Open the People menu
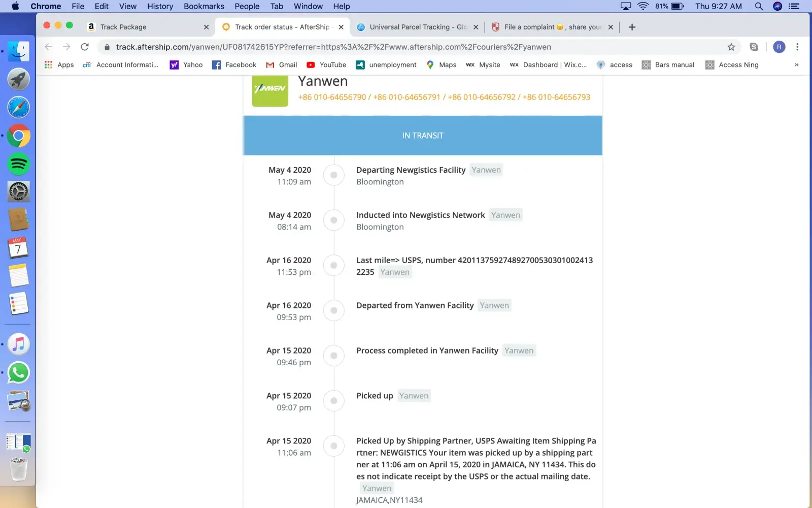Image resolution: width=812 pixels, height=508 pixels. point(247,6)
